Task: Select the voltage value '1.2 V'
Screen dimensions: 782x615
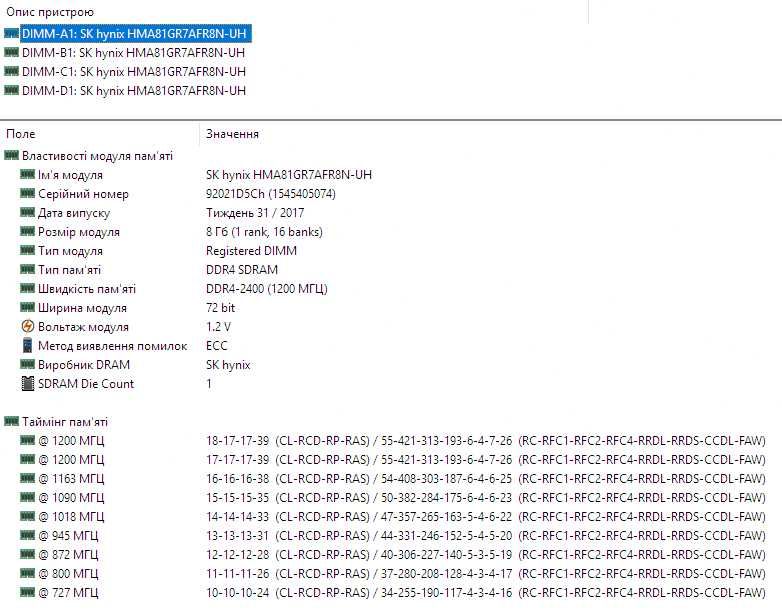Action: pyautogui.click(x=218, y=327)
